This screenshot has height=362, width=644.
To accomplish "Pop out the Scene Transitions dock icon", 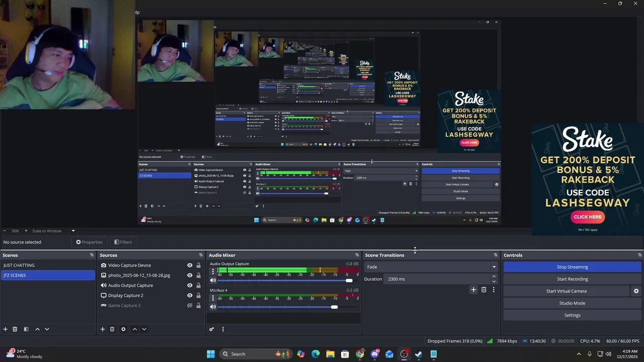I will 496,255.
